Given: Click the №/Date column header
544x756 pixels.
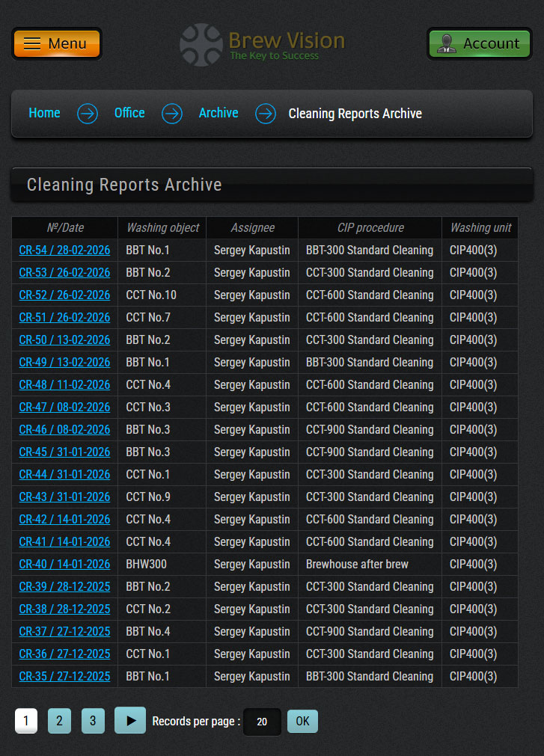Looking at the screenshot, I should coord(65,228).
